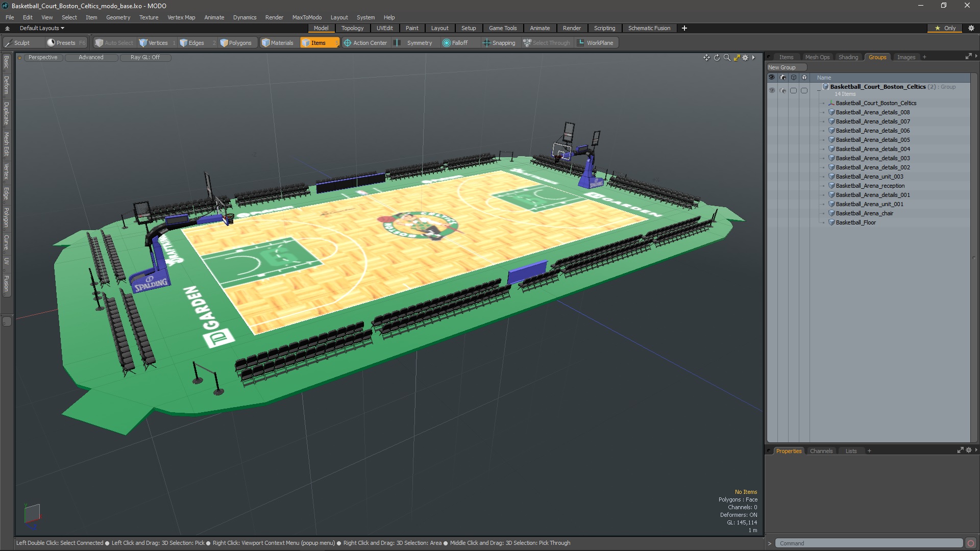Viewport: 980px width, 551px height.
Task: Select Basketball_Arena_details_008 item
Action: click(x=872, y=112)
